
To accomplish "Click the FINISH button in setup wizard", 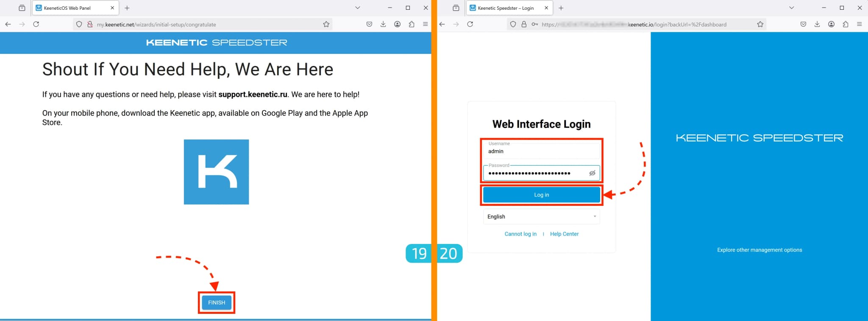I will (x=216, y=302).
